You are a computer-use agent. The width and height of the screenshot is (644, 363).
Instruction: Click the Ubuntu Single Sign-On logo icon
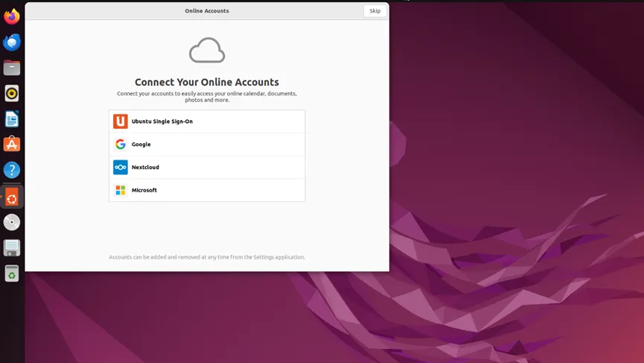click(x=121, y=121)
